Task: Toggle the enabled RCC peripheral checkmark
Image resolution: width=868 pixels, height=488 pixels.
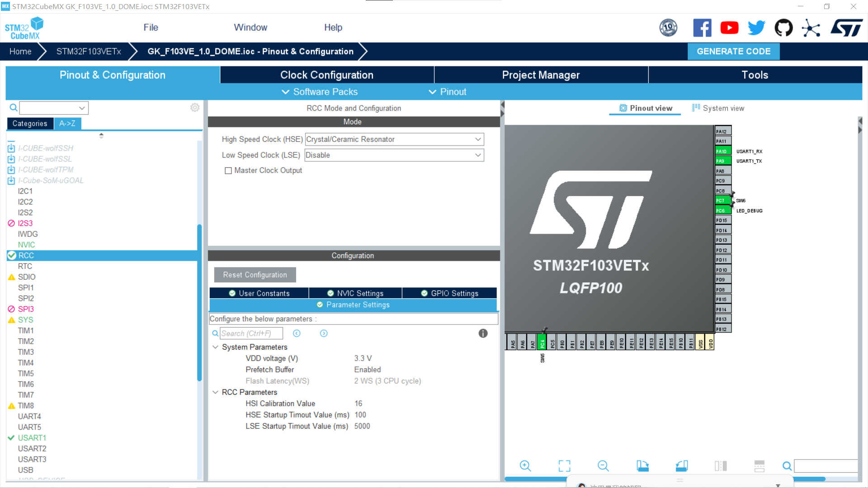Action: pos(11,255)
